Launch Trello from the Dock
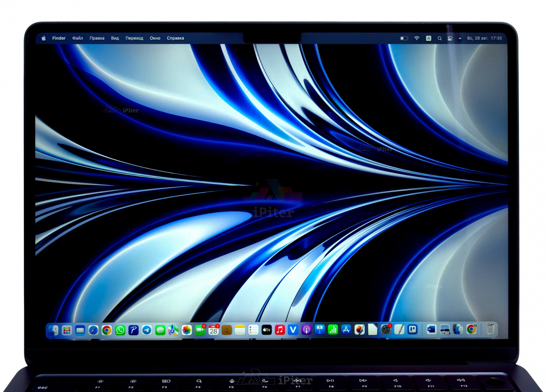Screen dimensions: 546x392 click(413, 330)
